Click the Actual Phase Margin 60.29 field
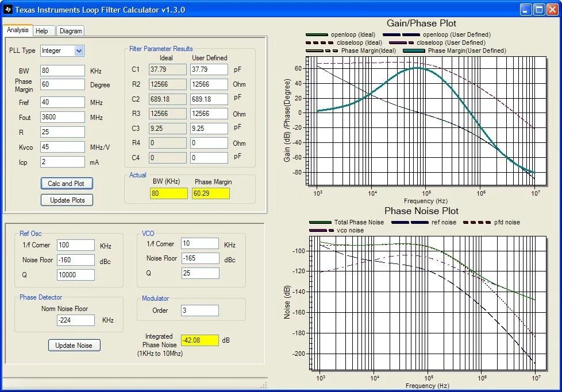 pyautogui.click(x=211, y=193)
